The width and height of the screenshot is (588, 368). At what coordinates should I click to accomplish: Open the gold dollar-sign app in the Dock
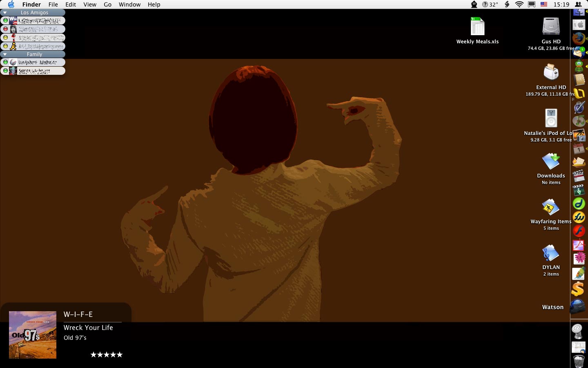[578, 289]
